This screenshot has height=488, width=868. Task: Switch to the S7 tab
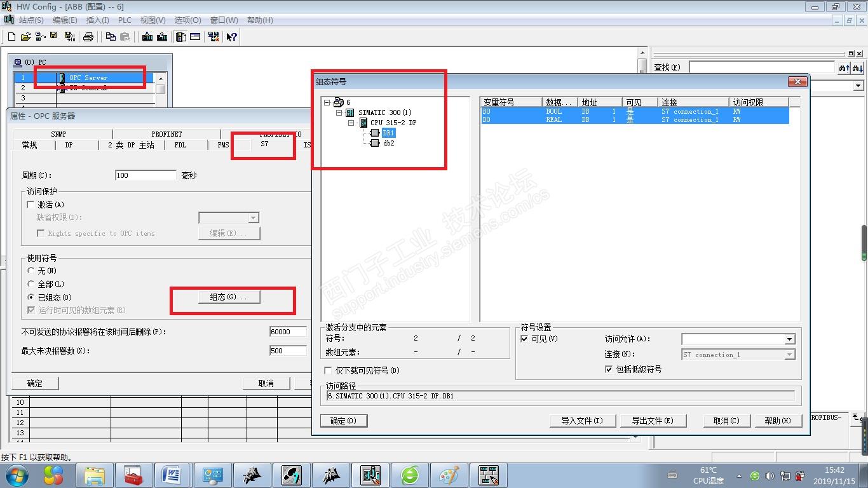[x=264, y=144]
